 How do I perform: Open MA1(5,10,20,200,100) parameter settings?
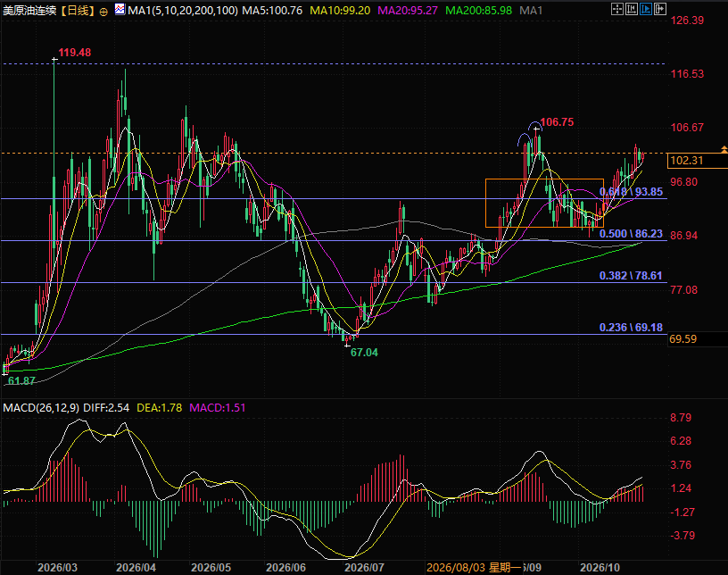click(x=183, y=10)
